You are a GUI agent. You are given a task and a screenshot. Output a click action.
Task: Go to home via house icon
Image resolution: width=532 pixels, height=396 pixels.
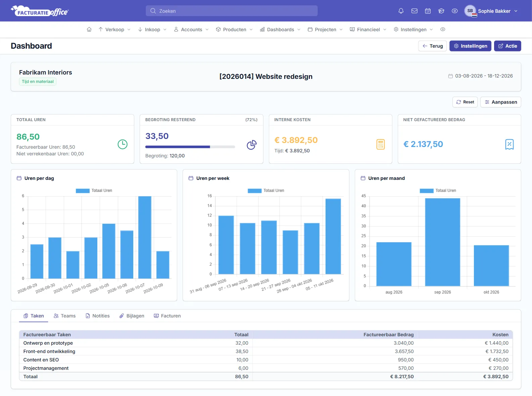point(89,30)
